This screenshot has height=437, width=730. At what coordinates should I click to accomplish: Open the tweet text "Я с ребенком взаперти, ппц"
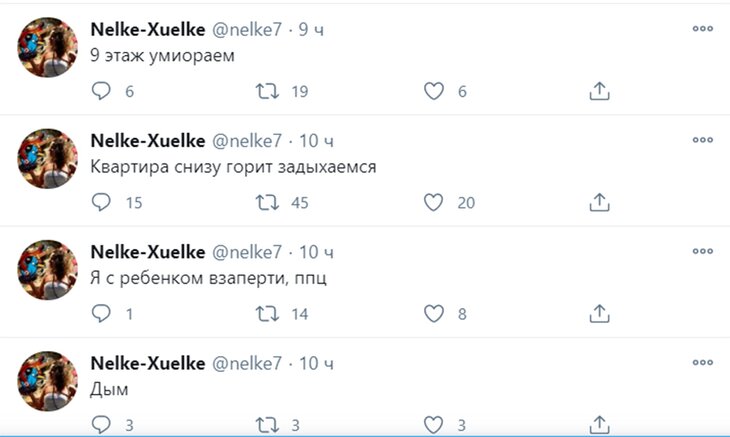208,278
